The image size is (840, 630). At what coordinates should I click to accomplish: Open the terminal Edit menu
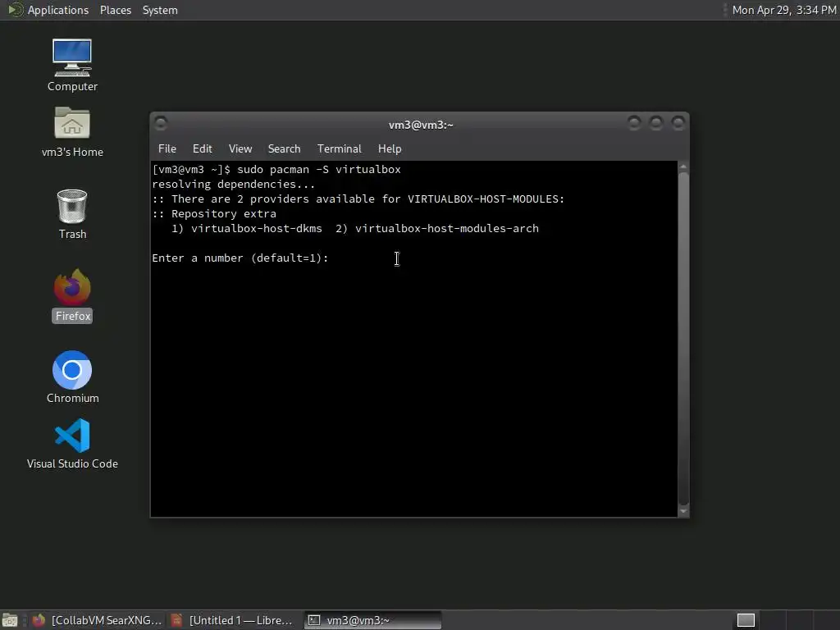pyautogui.click(x=203, y=149)
